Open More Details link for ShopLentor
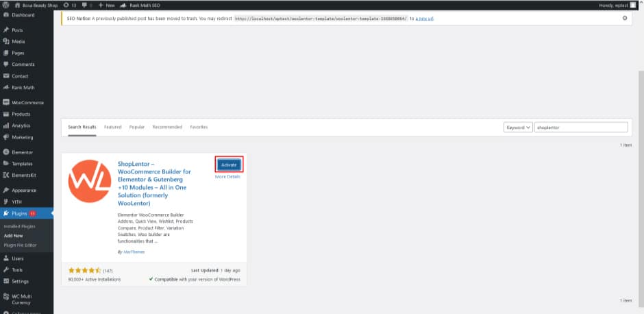The image size is (644, 314). click(227, 177)
